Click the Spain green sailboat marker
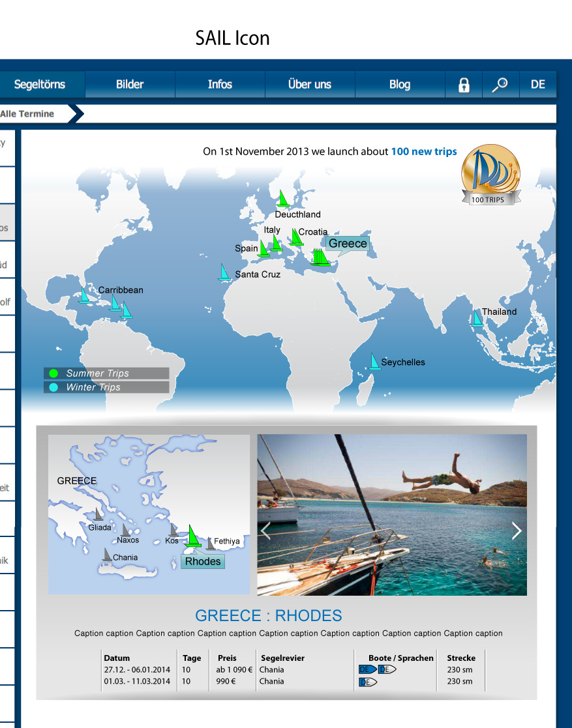 263,248
